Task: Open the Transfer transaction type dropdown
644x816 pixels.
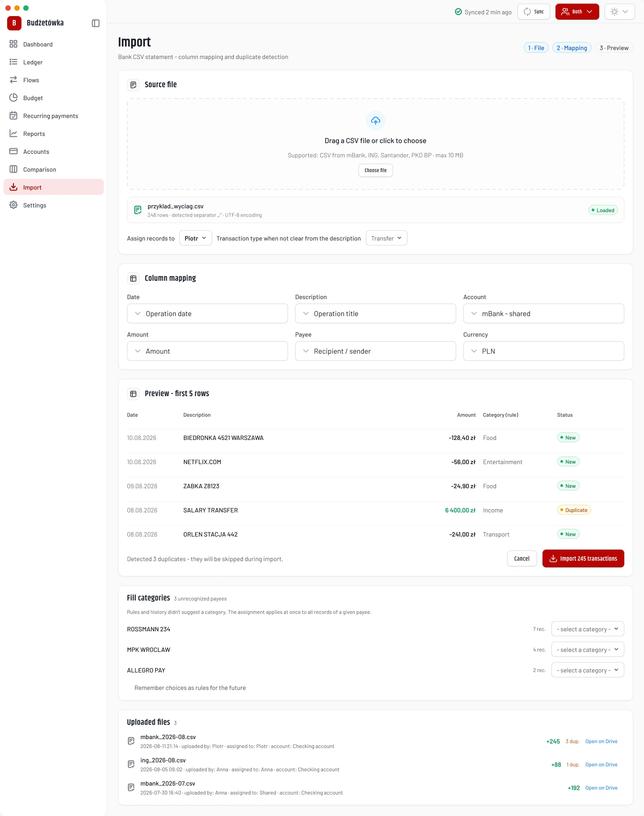Action: [386, 238]
